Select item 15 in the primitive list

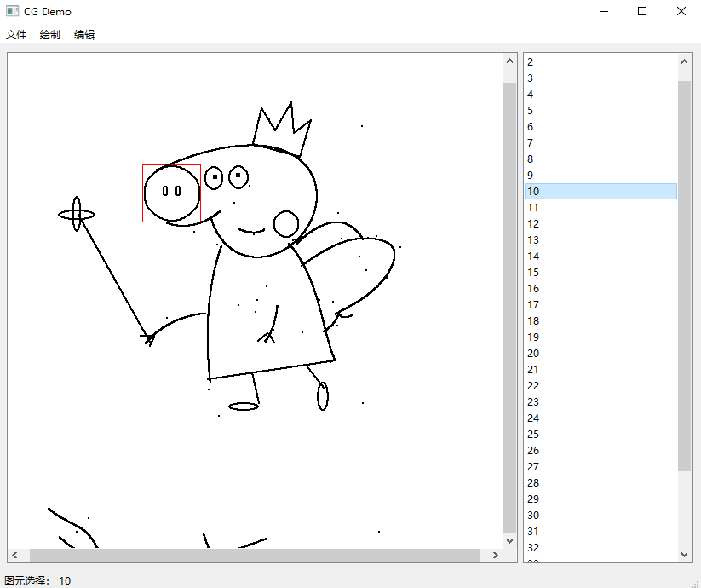(600, 272)
